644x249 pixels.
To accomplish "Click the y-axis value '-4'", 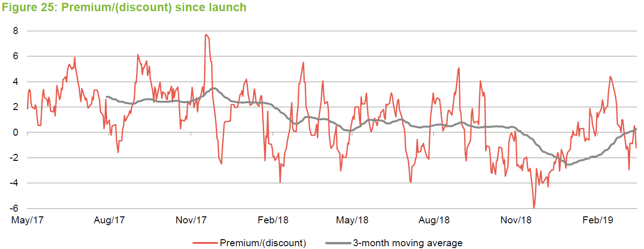I will coord(14,183).
